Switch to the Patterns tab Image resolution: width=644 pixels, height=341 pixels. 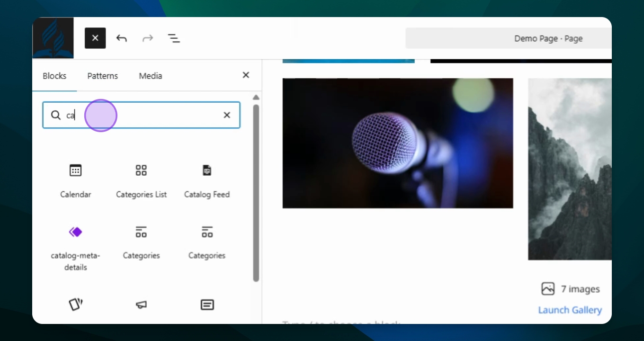[102, 76]
